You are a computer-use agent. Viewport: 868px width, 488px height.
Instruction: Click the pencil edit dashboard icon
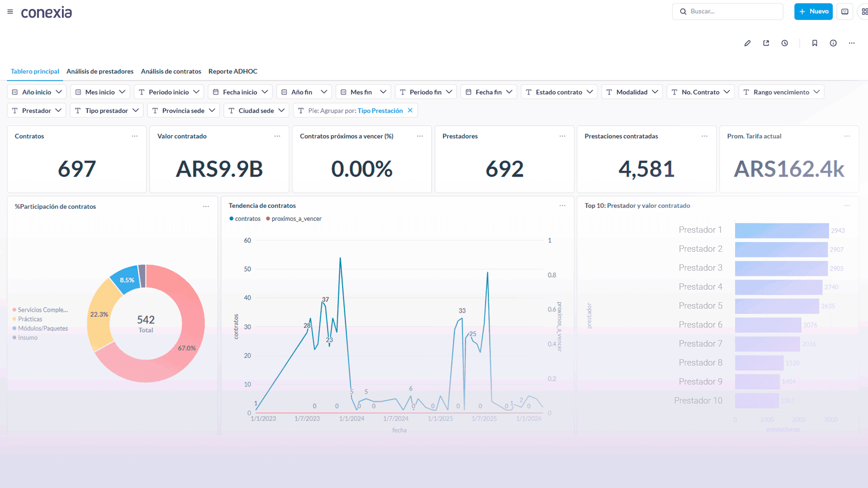[x=747, y=43]
